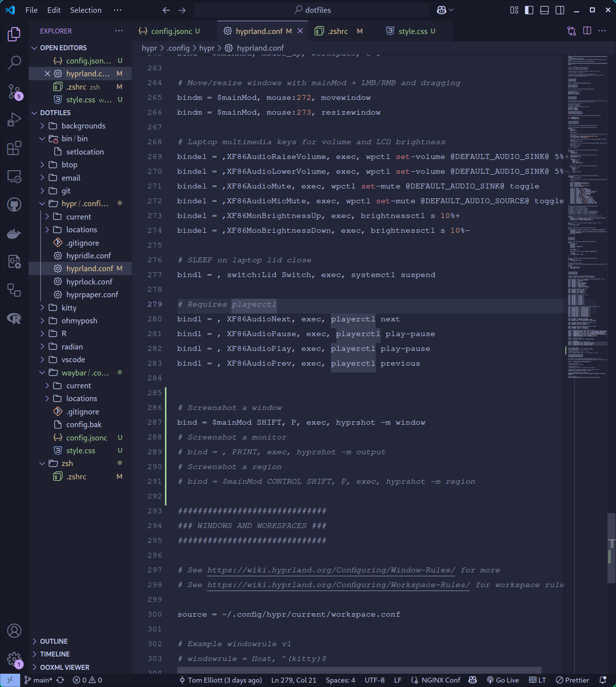
Task: Toggle the secondary side bar layout button
Action: (560, 10)
